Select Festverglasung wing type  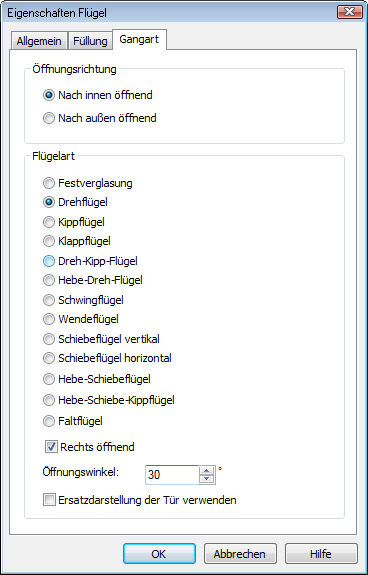[x=88, y=183]
